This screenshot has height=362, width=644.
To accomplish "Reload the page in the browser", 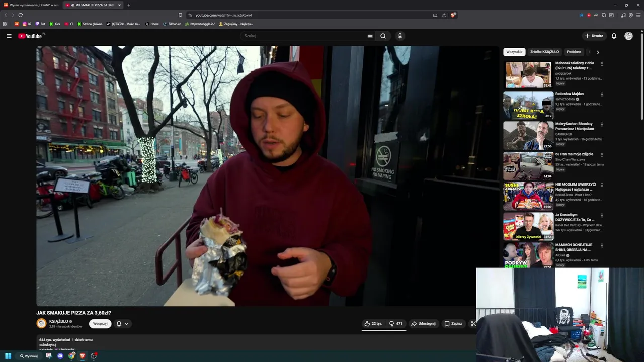I will (x=20, y=15).
